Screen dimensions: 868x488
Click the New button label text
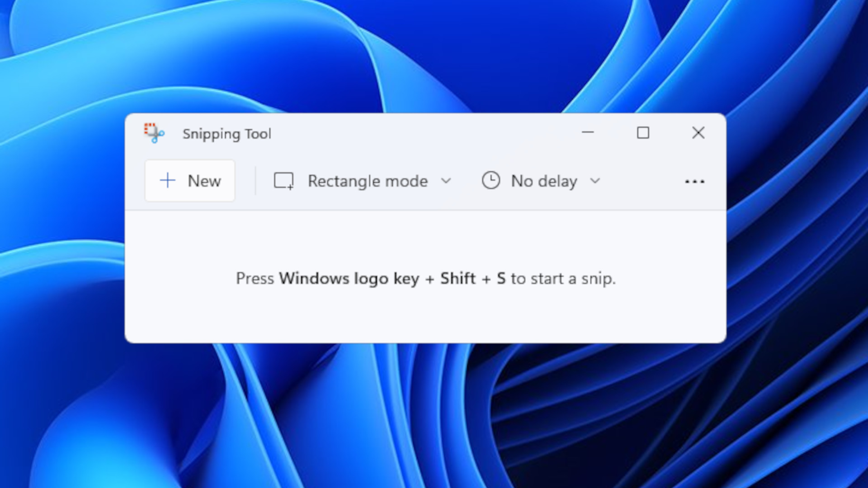(x=204, y=181)
